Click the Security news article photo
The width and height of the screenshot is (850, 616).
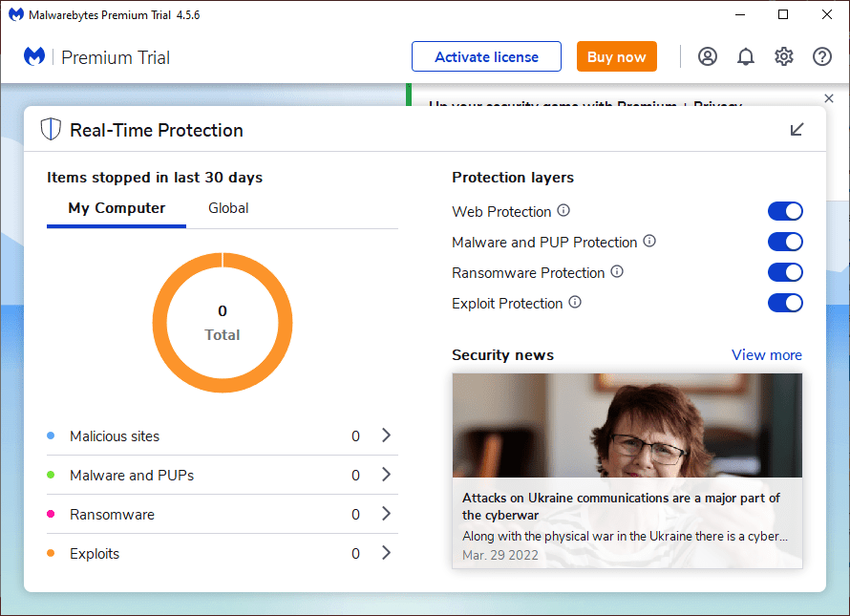627,425
